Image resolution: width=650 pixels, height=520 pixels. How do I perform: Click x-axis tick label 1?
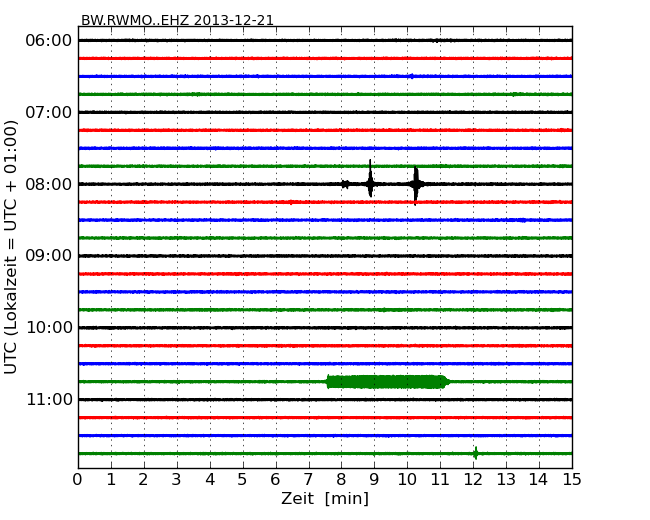point(111,480)
